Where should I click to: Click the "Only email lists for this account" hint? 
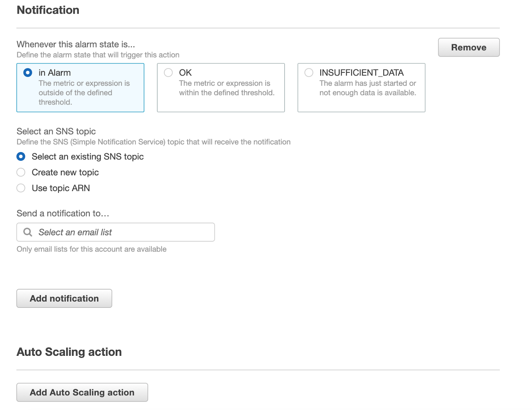click(x=91, y=249)
